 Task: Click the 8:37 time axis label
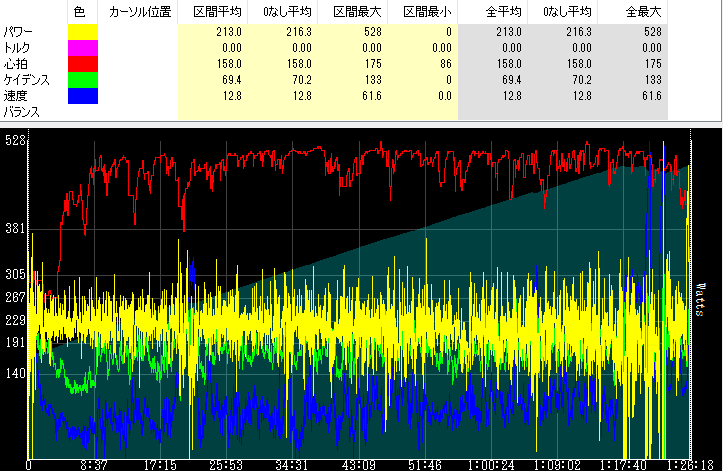[94, 465]
